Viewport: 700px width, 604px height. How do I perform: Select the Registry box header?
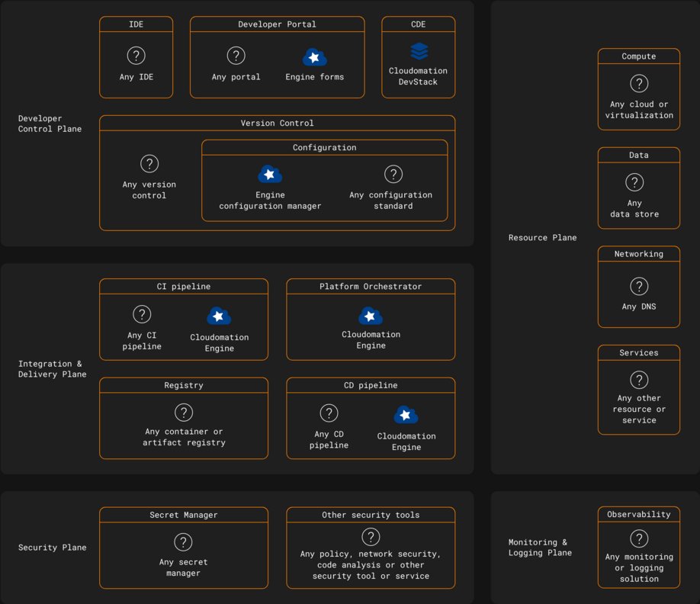(184, 385)
